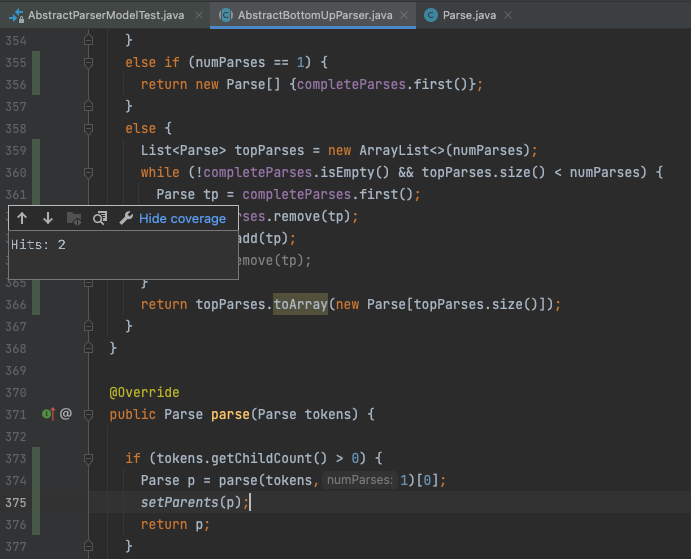Click the setParents(p) call on line 375
This screenshot has height=559, width=691.
[x=191, y=502]
